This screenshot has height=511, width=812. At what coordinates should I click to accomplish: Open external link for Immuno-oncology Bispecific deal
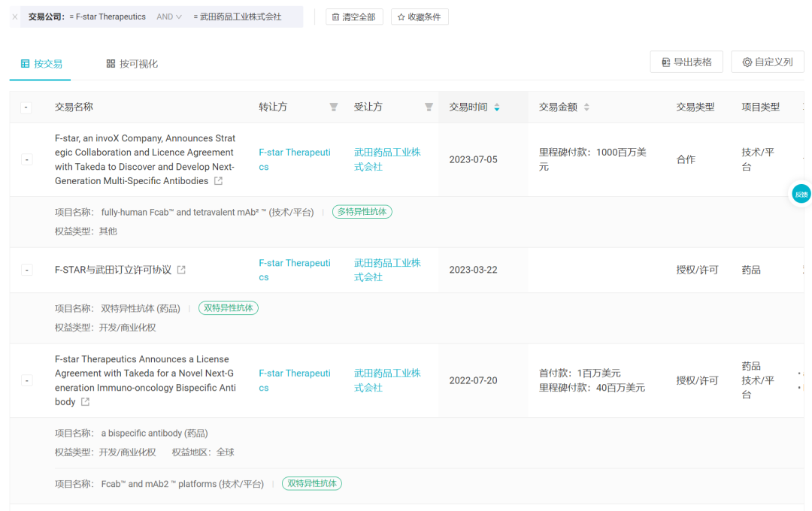86,402
